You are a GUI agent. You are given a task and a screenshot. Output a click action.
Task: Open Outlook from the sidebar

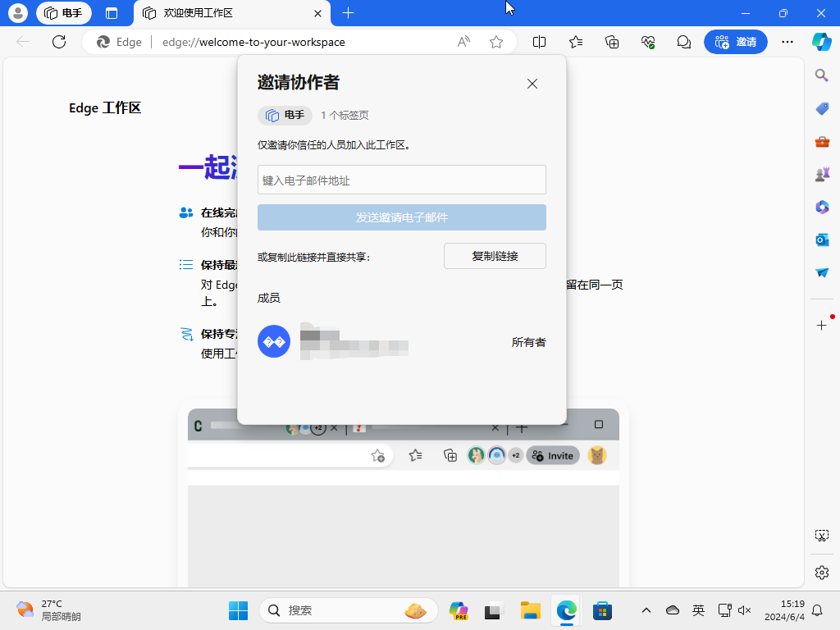tap(822, 240)
